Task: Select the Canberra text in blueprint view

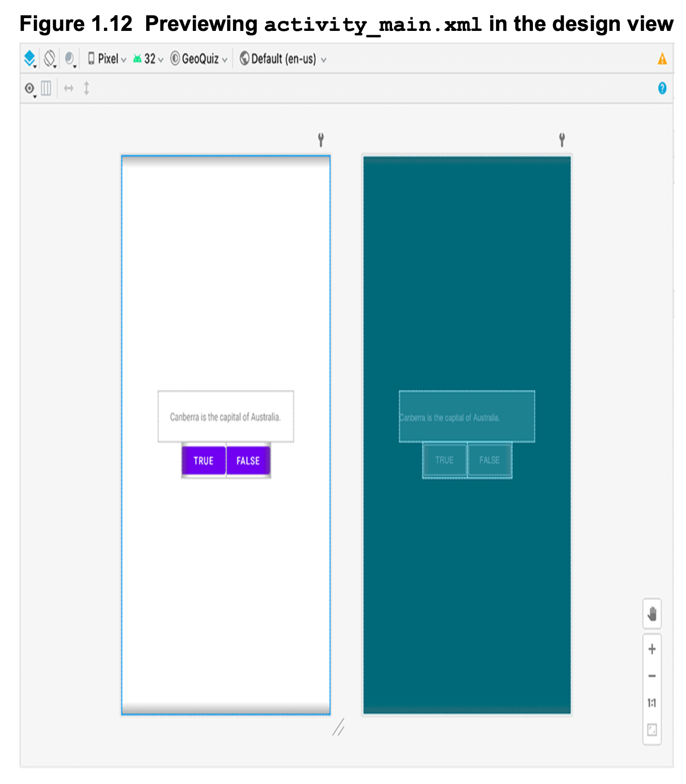Action: 467,417
